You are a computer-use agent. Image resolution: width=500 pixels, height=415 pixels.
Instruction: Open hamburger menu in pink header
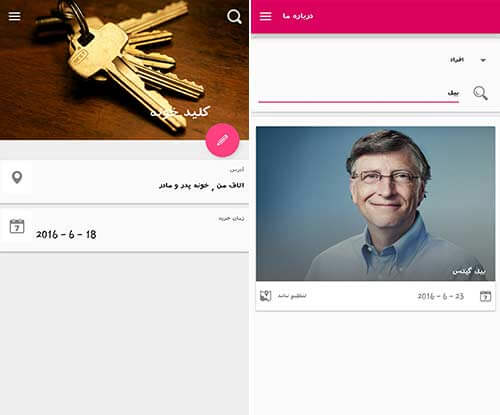(x=266, y=16)
